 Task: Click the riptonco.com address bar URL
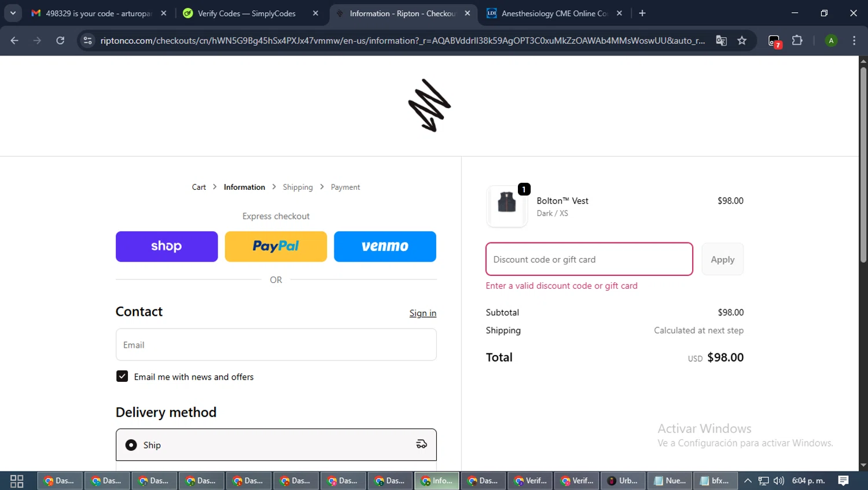click(x=402, y=40)
